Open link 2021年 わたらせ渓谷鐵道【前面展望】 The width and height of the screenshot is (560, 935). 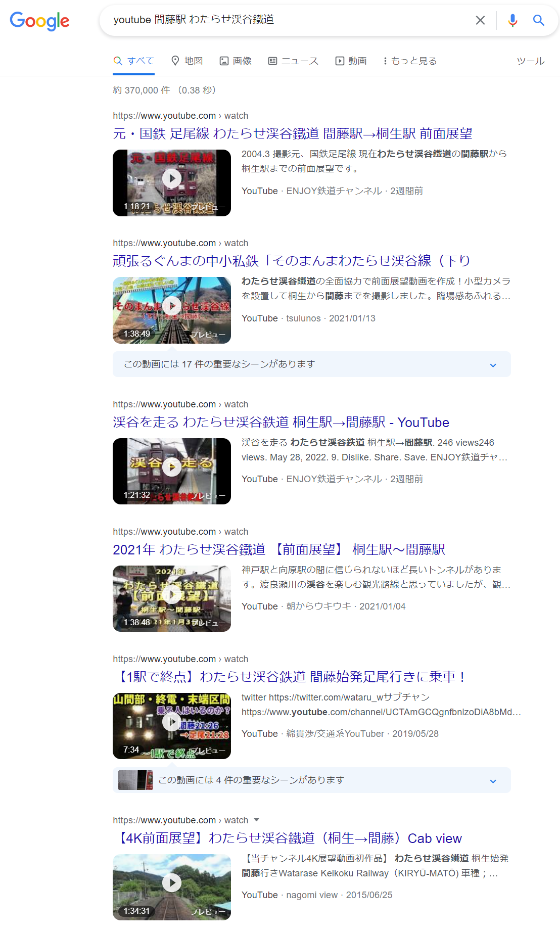278,549
